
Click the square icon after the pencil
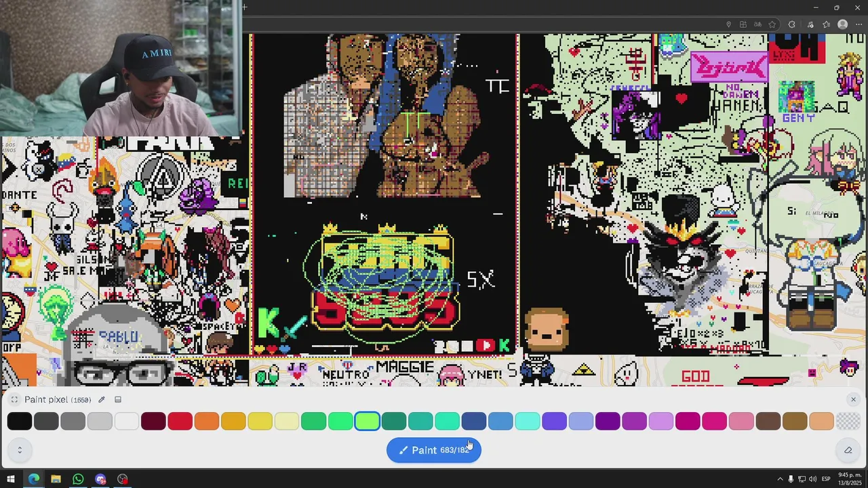click(118, 400)
